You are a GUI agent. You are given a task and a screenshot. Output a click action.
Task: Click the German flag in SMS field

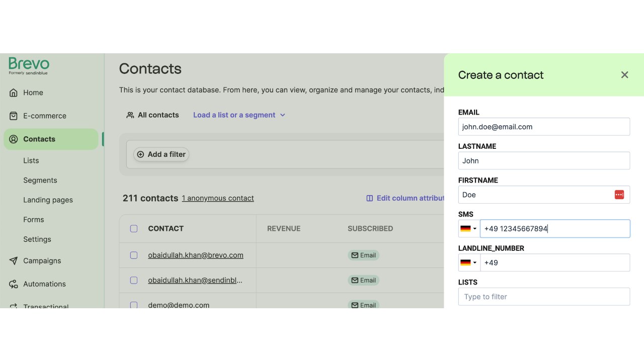pyautogui.click(x=465, y=229)
